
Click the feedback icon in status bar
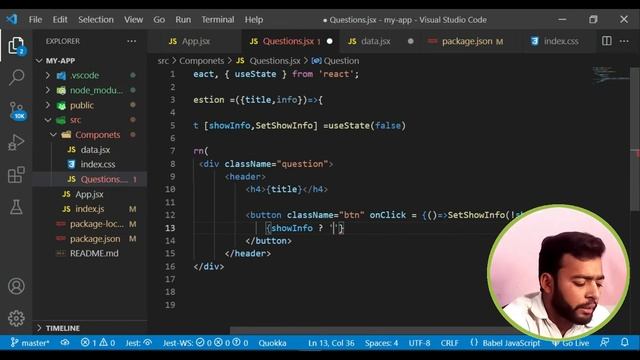[x=605, y=342]
